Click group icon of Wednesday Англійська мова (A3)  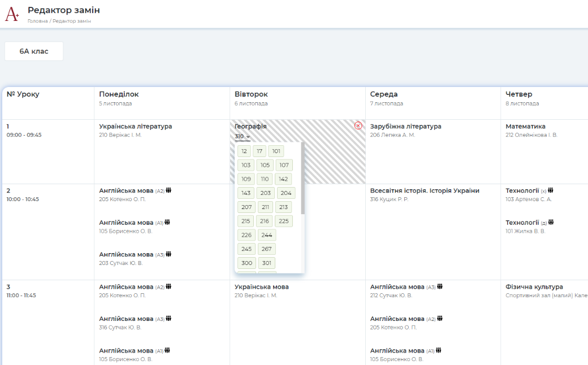(x=440, y=286)
